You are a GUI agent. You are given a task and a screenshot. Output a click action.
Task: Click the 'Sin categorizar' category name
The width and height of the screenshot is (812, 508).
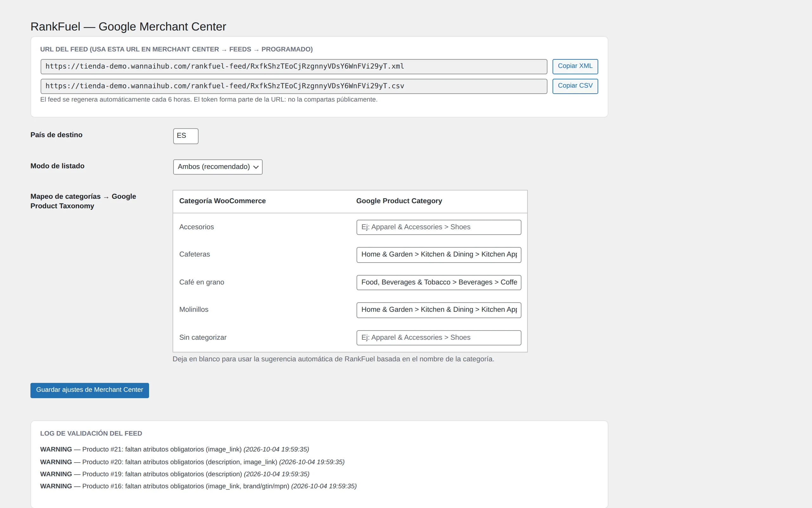(x=203, y=337)
